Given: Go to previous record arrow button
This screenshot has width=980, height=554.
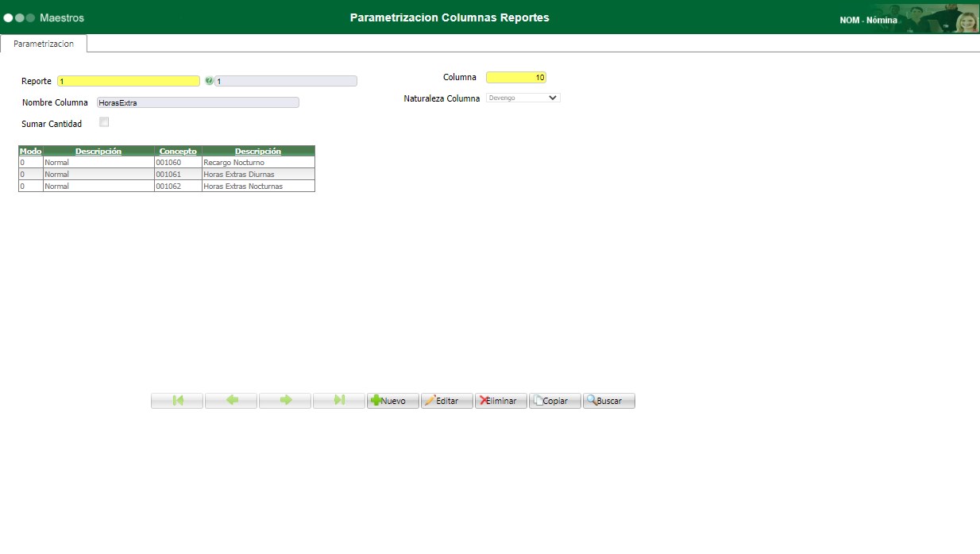Looking at the screenshot, I should coord(231,401).
